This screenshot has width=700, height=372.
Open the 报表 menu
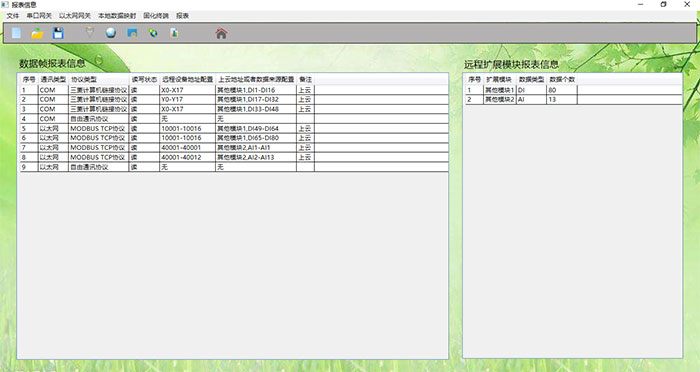182,16
